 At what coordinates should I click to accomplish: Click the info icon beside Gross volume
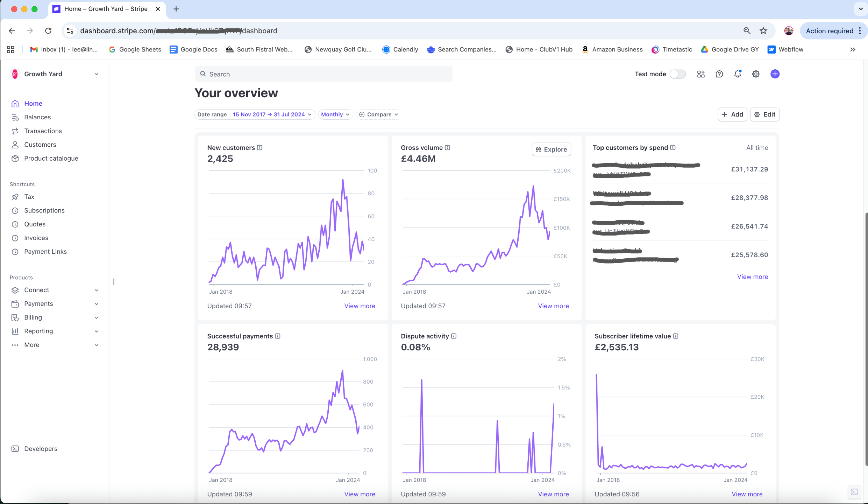(447, 148)
